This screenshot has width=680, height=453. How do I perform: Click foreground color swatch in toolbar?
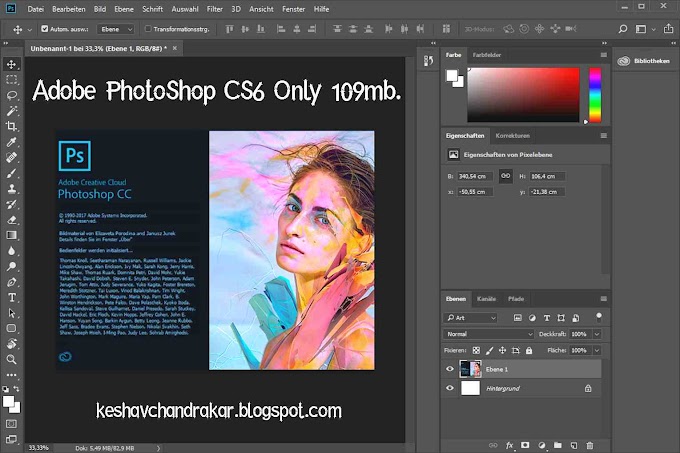(9, 401)
